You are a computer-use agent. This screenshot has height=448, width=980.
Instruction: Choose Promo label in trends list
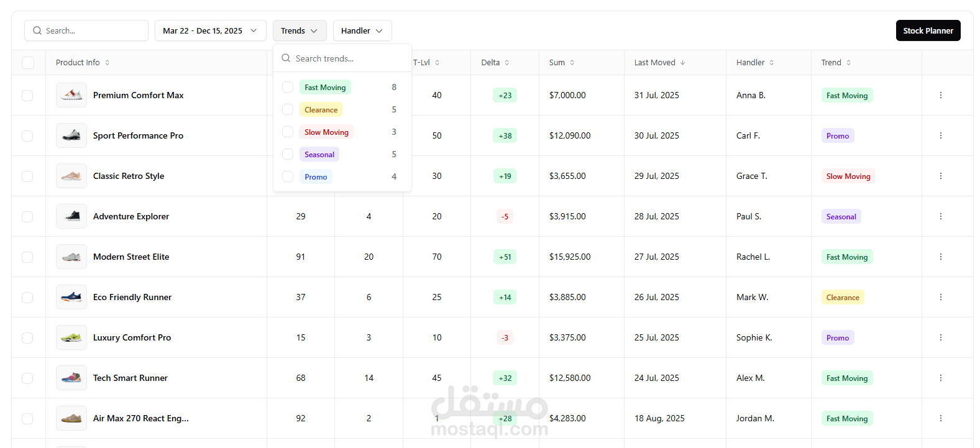pyautogui.click(x=316, y=177)
